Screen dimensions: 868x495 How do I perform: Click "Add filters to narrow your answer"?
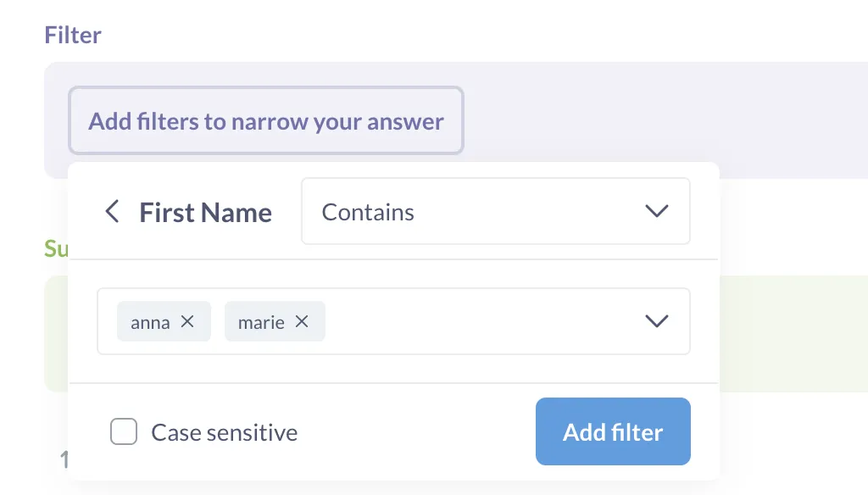click(265, 120)
